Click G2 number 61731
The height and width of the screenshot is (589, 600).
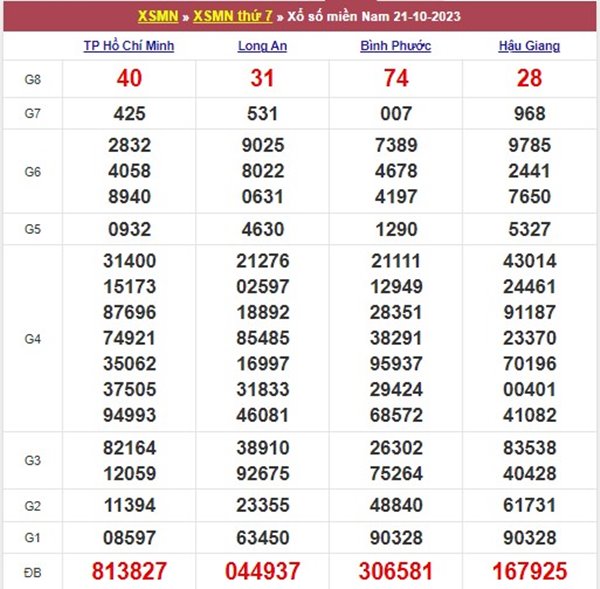[x=529, y=505]
